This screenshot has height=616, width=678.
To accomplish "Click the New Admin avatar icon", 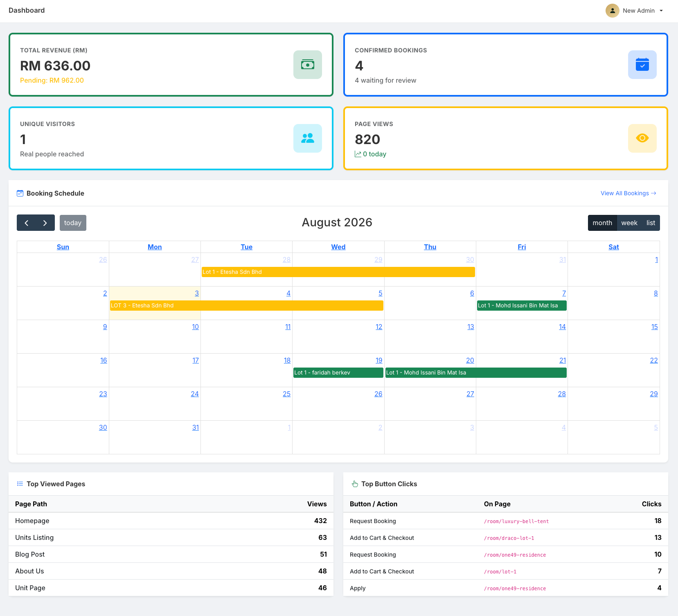I will tap(612, 11).
